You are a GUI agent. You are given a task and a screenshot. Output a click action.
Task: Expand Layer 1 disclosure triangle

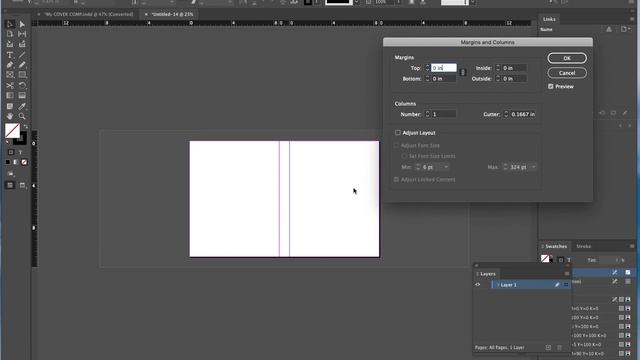(498, 285)
